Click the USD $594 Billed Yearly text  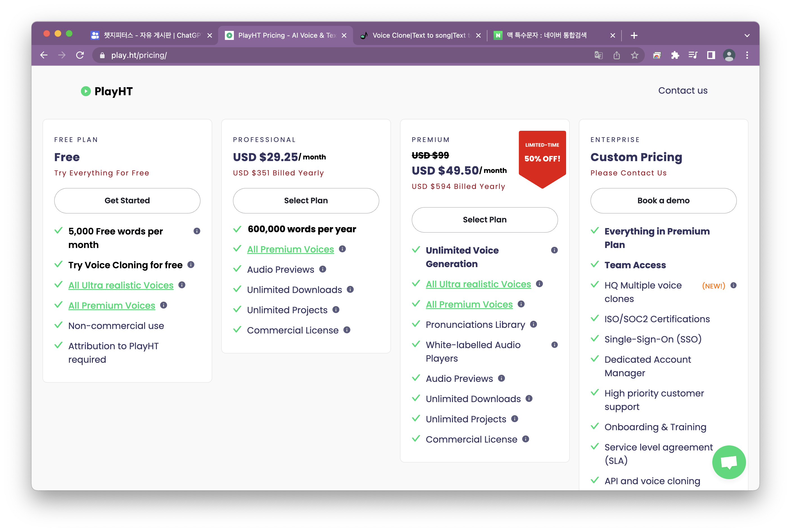(458, 186)
